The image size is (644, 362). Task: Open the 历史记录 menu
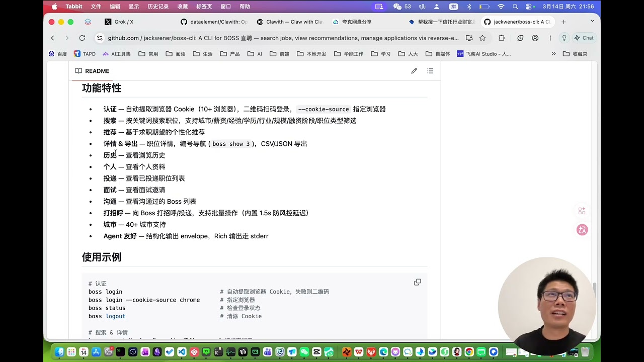(158, 7)
